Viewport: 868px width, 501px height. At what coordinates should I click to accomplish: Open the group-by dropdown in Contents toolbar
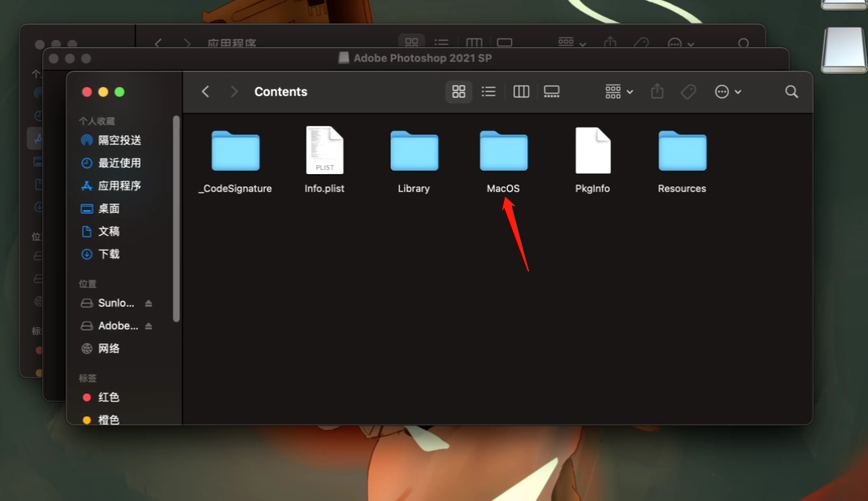coord(618,91)
